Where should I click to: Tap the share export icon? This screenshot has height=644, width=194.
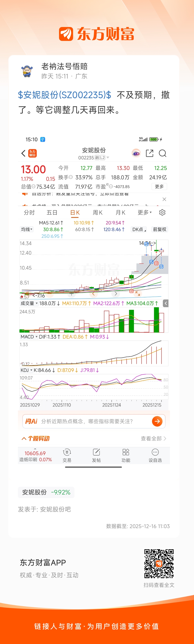tap(150, 153)
